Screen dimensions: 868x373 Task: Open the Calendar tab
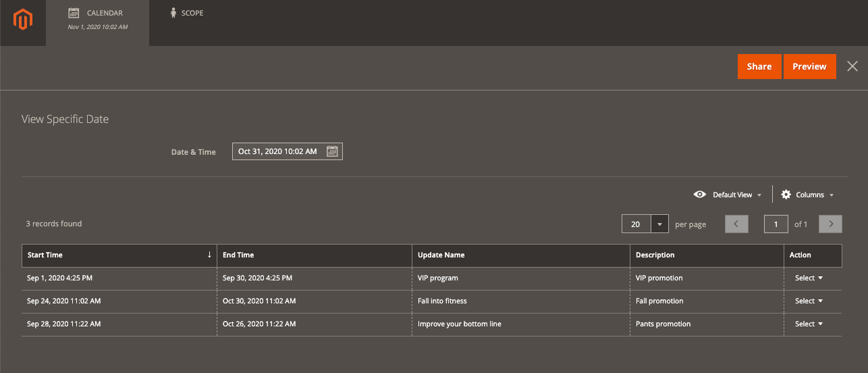(x=98, y=23)
